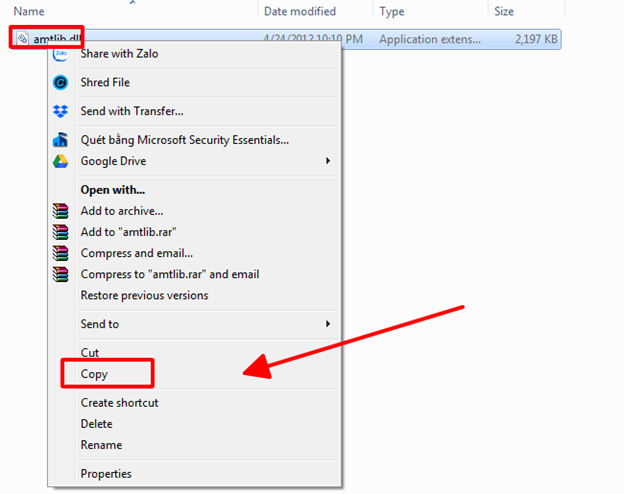Expand the Send to submenu arrow

pyautogui.click(x=328, y=324)
